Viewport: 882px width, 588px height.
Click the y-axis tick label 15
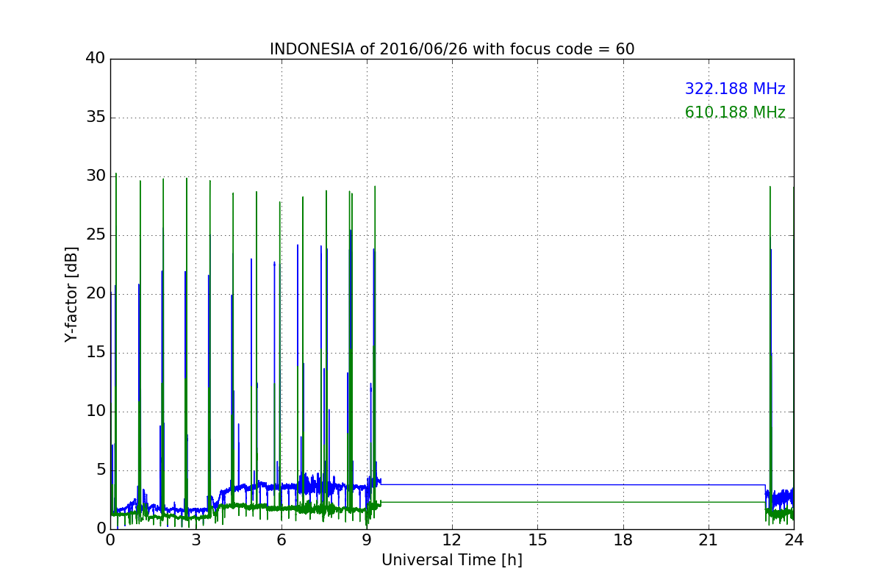coord(96,353)
